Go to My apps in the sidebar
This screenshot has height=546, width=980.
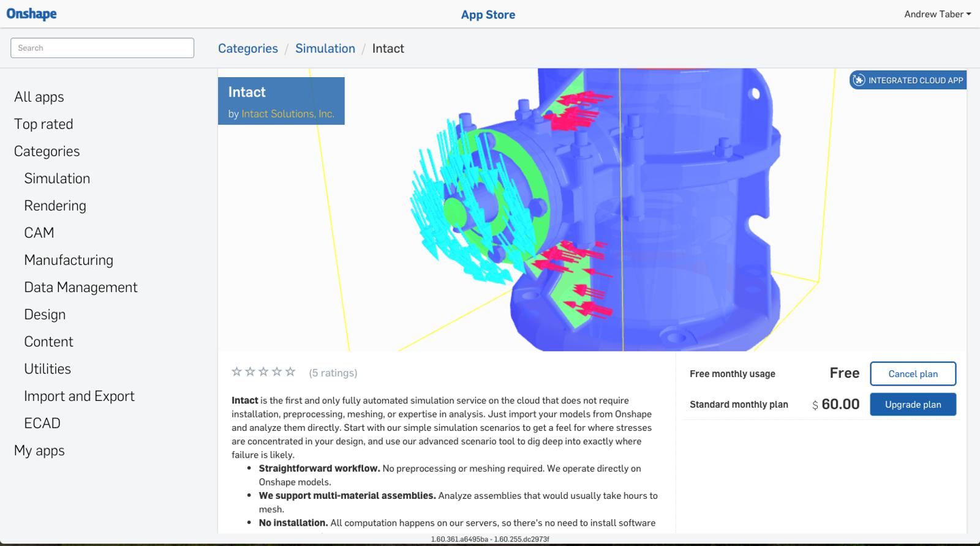tap(39, 451)
